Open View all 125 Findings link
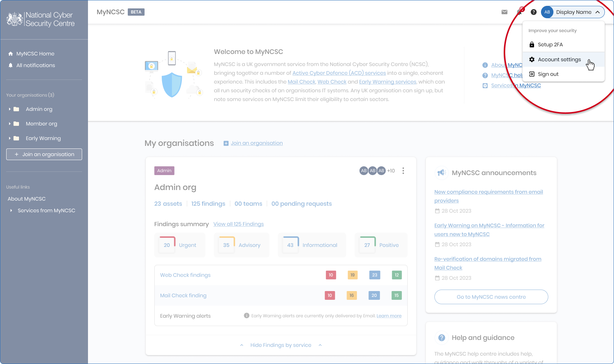 coord(238,224)
